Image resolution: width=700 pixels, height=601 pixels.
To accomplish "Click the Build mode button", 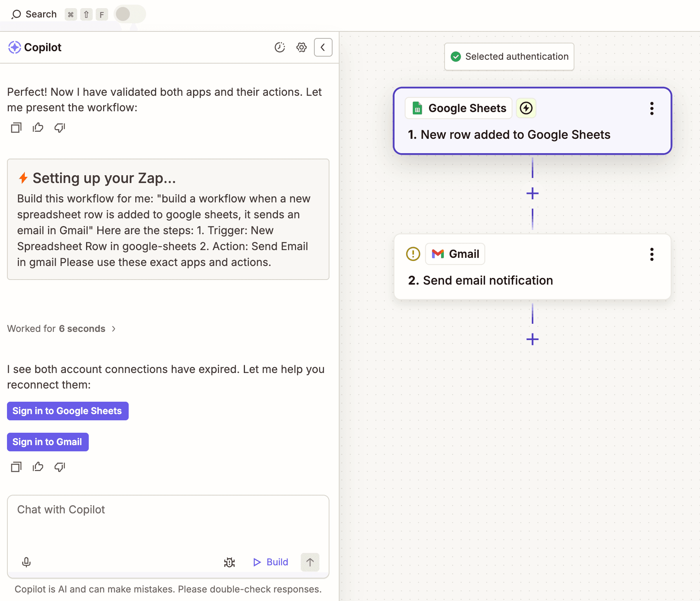I will (x=271, y=562).
